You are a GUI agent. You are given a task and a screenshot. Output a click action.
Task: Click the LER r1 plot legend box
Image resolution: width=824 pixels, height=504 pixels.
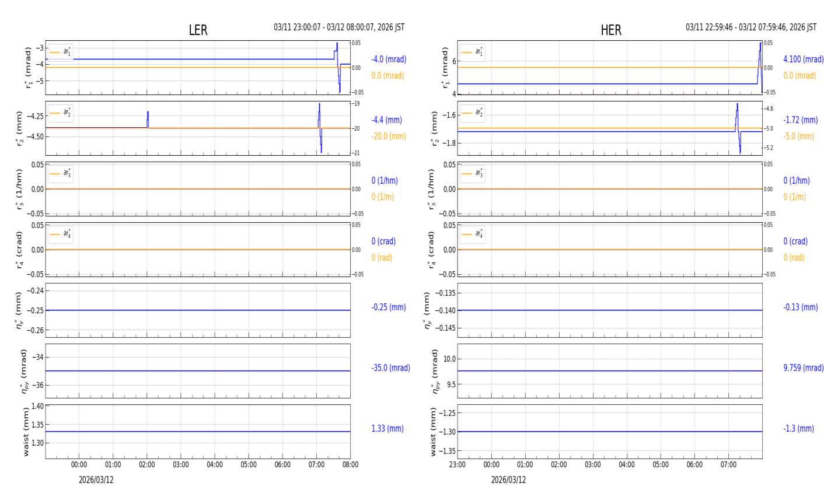tap(61, 52)
